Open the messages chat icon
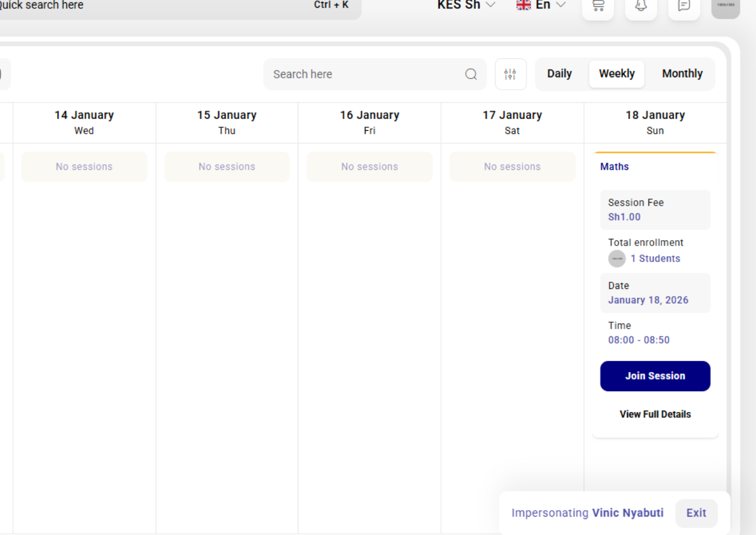756x535 pixels. pos(684,6)
